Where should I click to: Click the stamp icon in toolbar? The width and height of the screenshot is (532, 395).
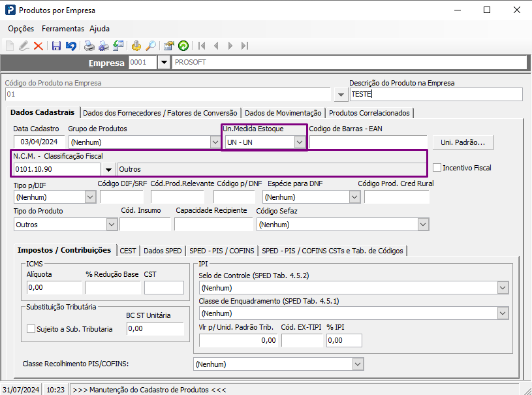tap(136, 46)
